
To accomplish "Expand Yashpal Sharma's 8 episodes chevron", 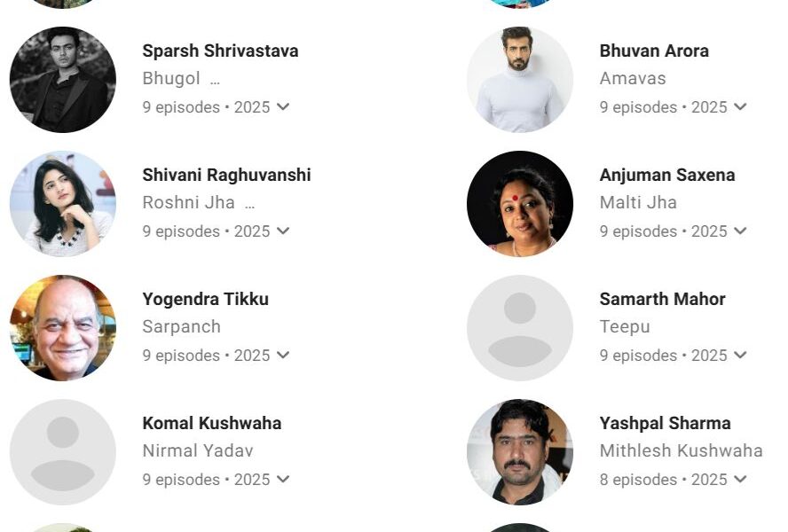I will 740,480.
